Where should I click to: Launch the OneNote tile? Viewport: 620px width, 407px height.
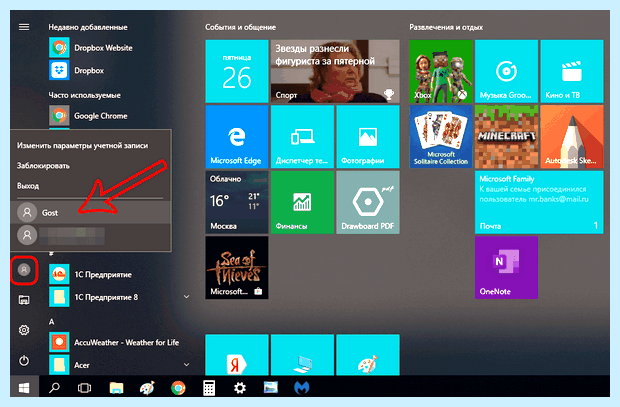point(507,268)
